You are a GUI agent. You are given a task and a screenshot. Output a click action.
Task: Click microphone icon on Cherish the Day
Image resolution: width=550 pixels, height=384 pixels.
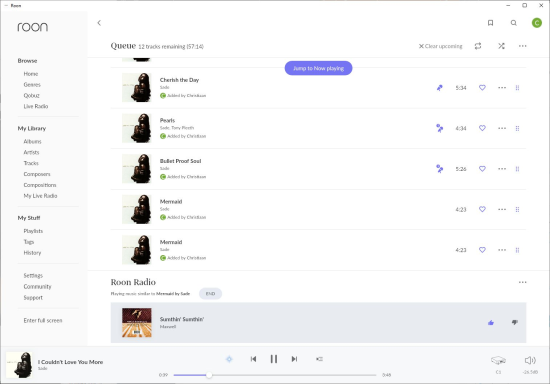pyautogui.click(x=440, y=88)
